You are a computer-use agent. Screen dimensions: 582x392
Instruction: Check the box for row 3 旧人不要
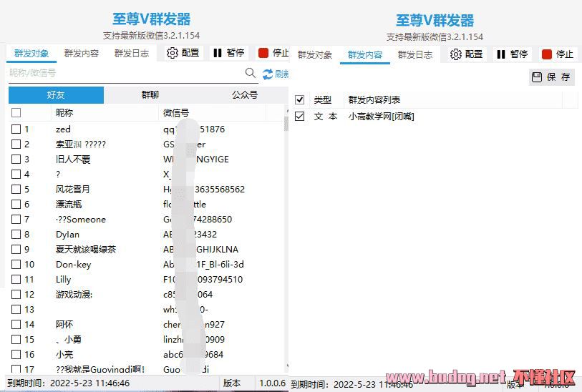pos(16,159)
